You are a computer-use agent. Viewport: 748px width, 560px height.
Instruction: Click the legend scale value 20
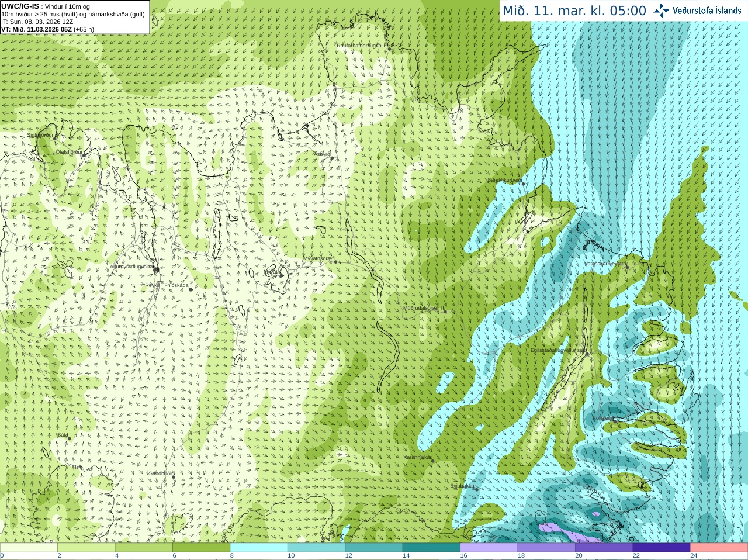579,556
